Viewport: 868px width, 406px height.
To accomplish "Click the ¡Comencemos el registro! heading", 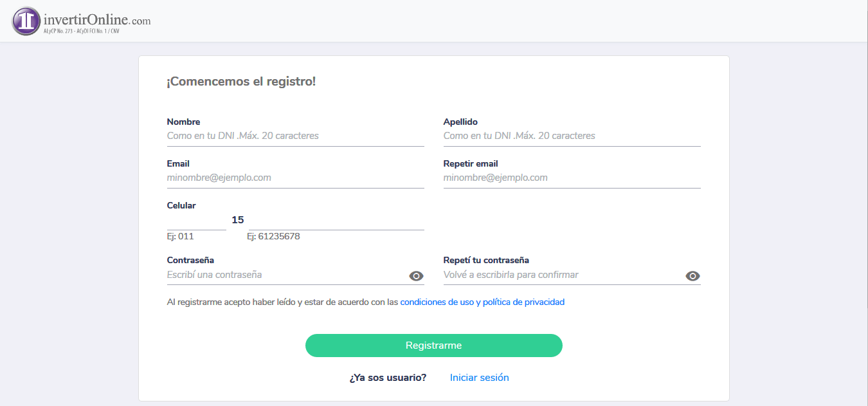I will point(241,82).
